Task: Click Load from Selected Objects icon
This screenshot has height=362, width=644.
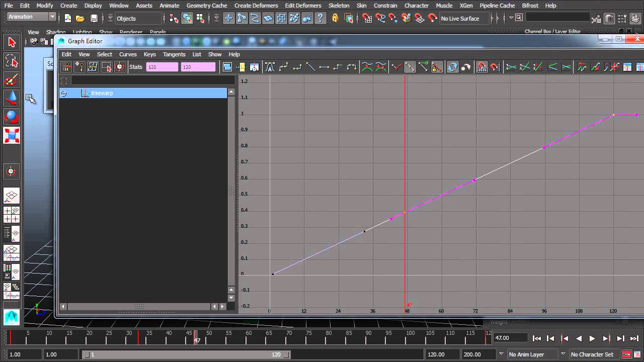Action: click(466, 67)
